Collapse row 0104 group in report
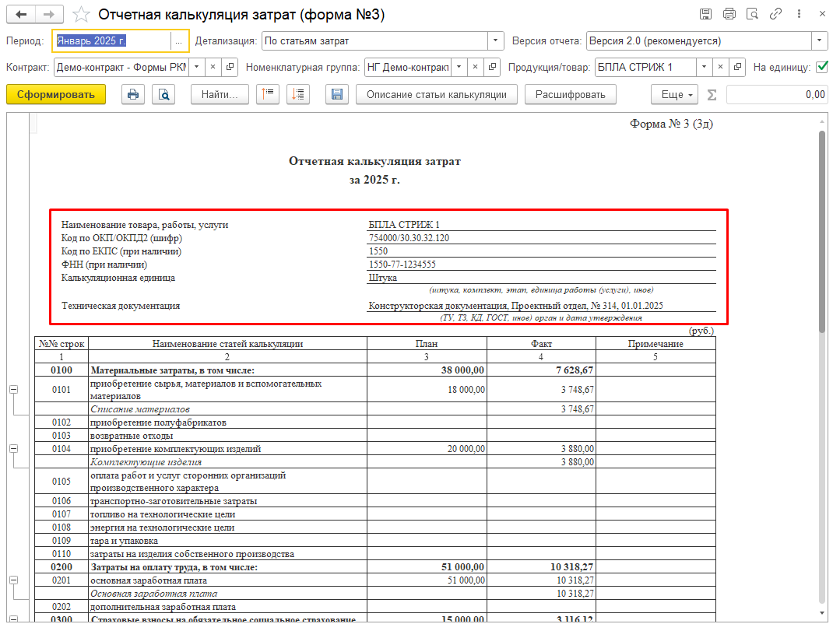The height and width of the screenshot is (631, 840). [x=13, y=449]
